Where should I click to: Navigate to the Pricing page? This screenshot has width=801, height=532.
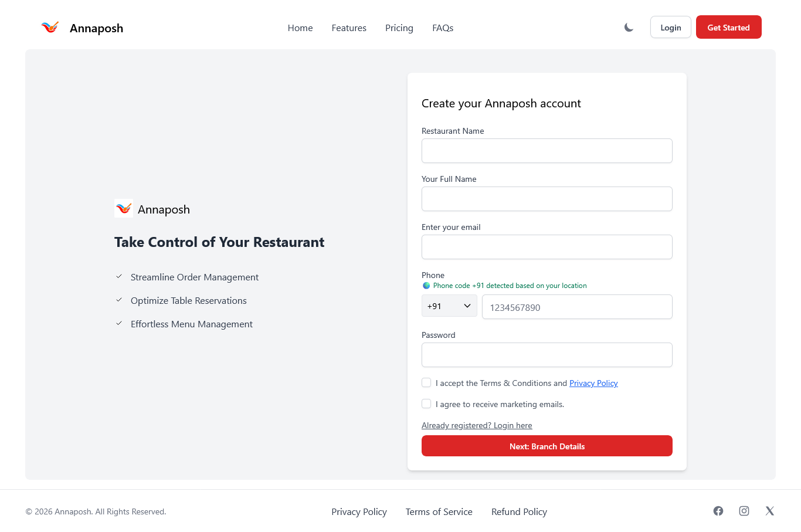tap(399, 28)
